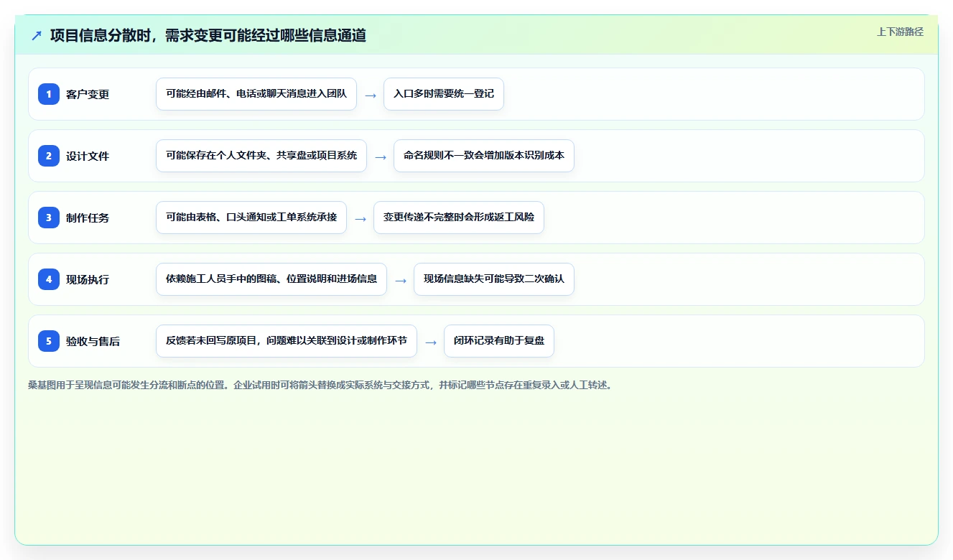
Task: Click the 验收与售后 row label
Action: pyautogui.click(x=93, y=341)
